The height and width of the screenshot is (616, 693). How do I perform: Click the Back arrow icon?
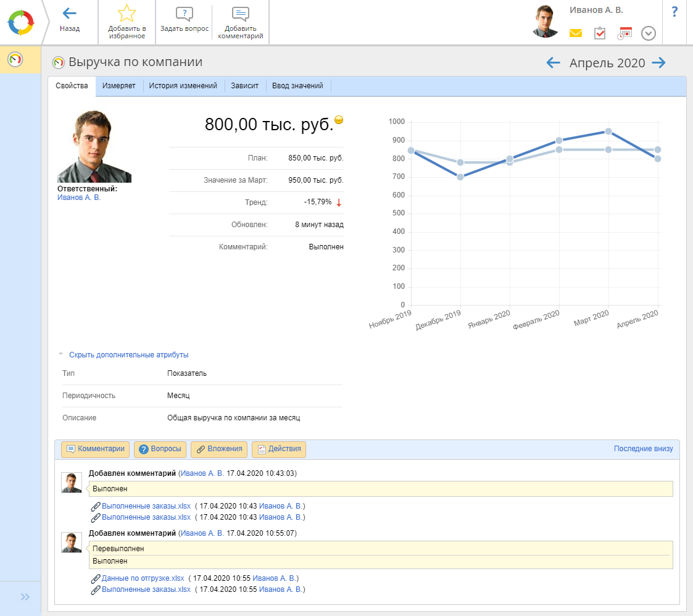(70, 14)
